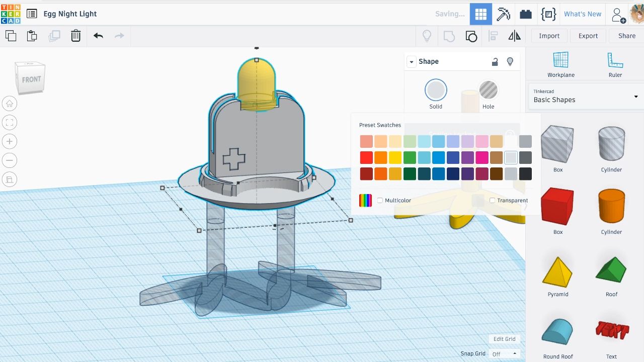The height and width of the screenshot is (362, 644).
Task: Switch to the Bricks mode
Action: pos(526,14)
